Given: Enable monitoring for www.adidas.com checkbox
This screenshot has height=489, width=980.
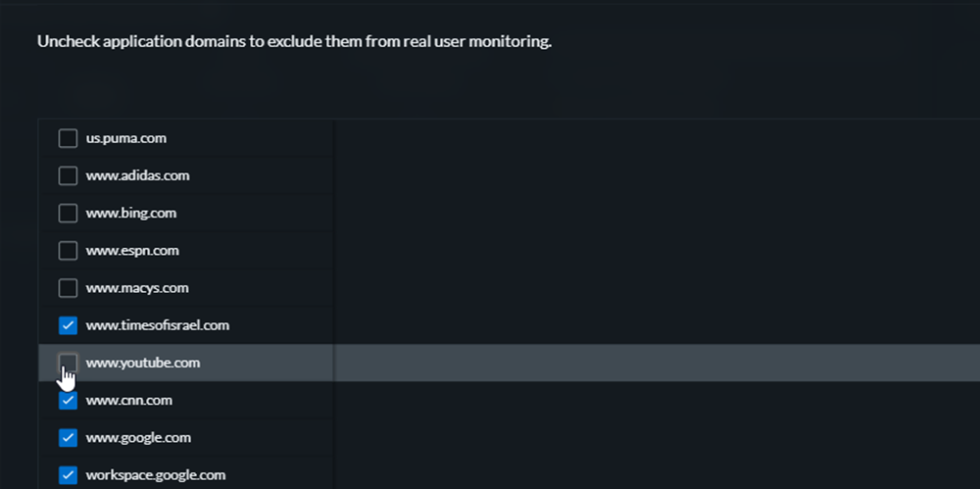Looking at the screenshot, I should click(x=68, y=175).
